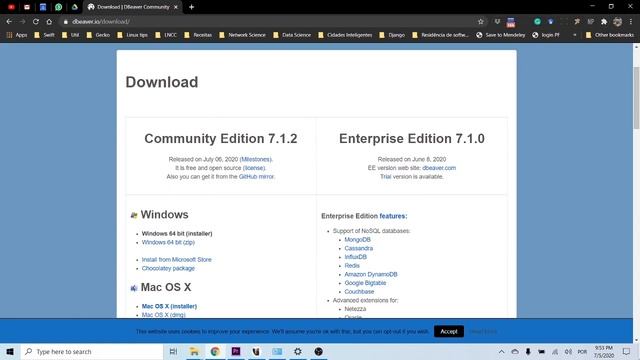Click the Type here to search box

(x=92, y=351)
